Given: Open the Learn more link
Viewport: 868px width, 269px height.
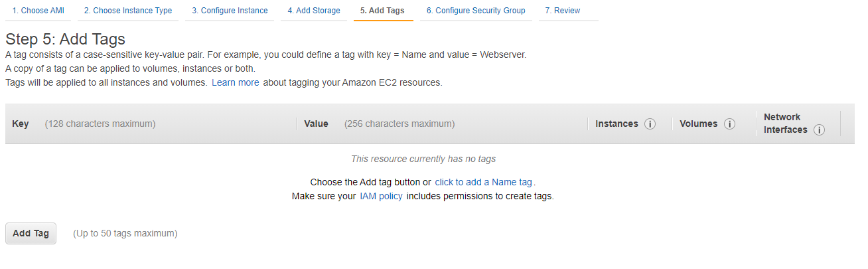Looking at the screenshot, I should click(x=236, y=83).
